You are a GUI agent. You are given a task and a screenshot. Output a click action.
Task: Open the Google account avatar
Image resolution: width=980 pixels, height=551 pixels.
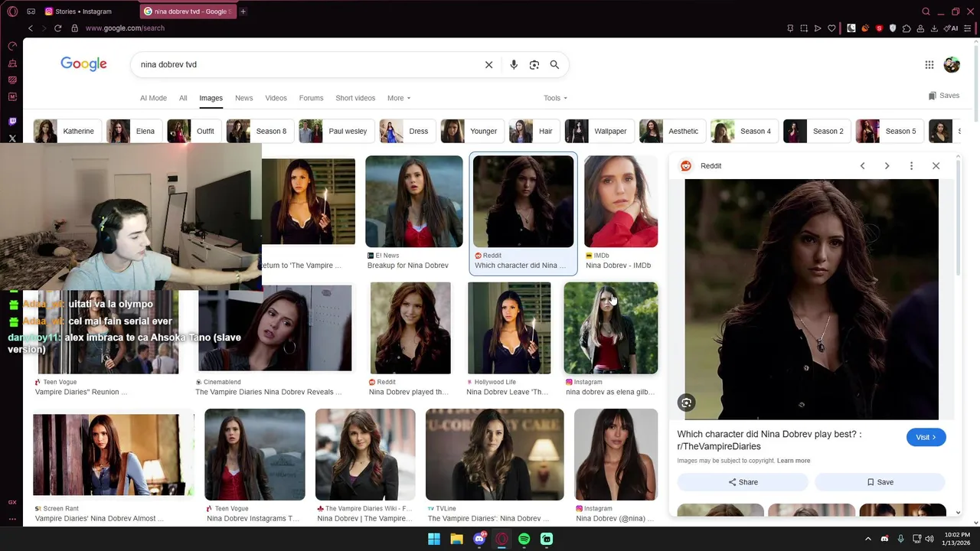click(x=952, y=65)
